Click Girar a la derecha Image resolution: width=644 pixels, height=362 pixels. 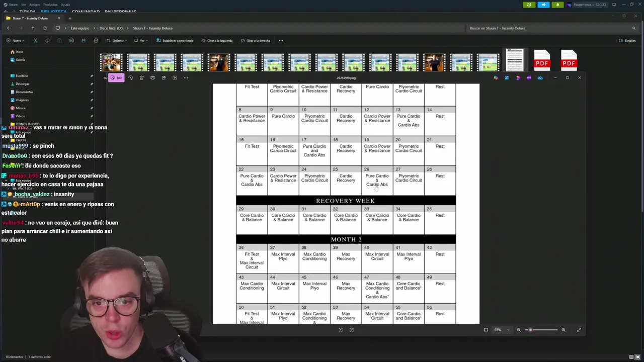255,41
